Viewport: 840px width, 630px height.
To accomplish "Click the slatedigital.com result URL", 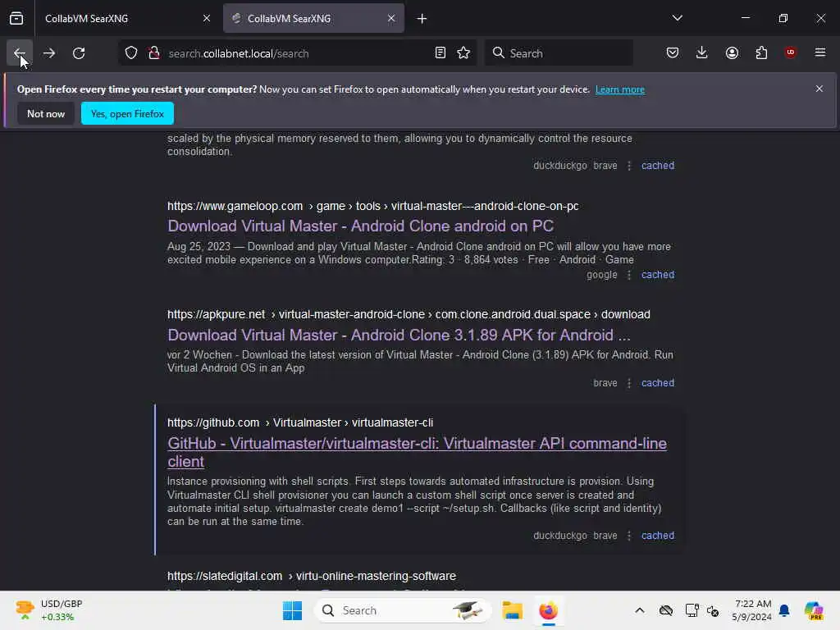I will 312,577.
